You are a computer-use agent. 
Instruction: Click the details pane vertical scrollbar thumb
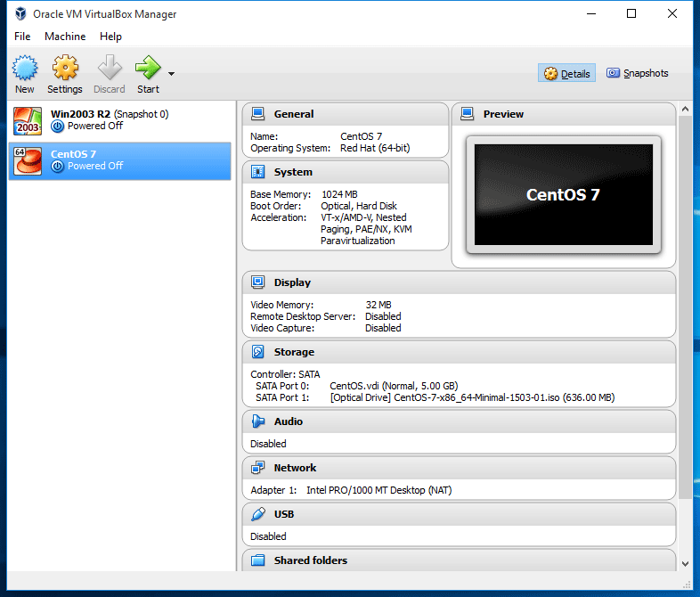(685, 307)
